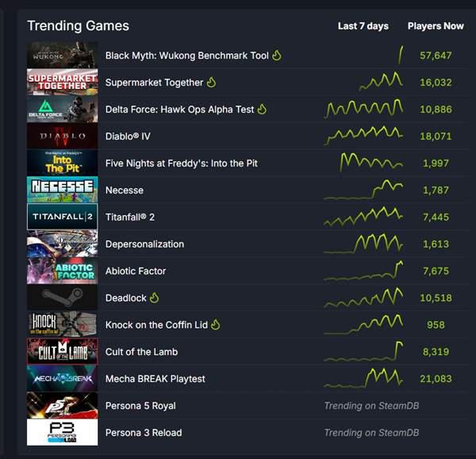Image resolution: width=476 pixels, height=459 pixels.
Task: Click the Trending Games section heading
Action: coord(78,25)
